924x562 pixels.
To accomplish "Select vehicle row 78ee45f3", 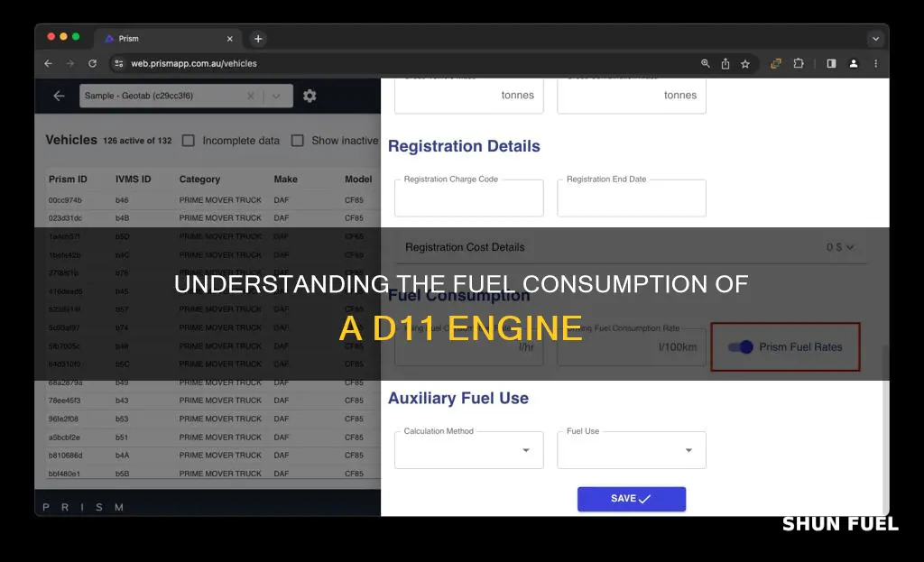I will [x=212, y=401].
